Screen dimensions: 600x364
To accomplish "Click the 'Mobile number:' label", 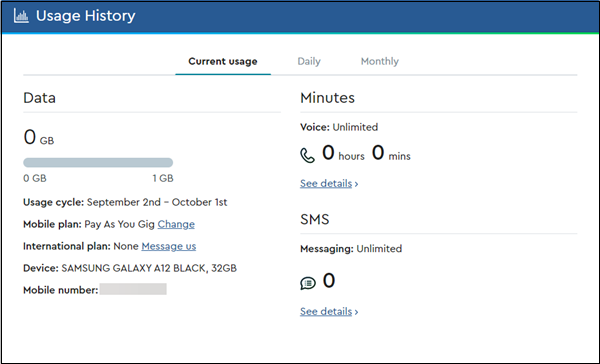I will 61,290.
